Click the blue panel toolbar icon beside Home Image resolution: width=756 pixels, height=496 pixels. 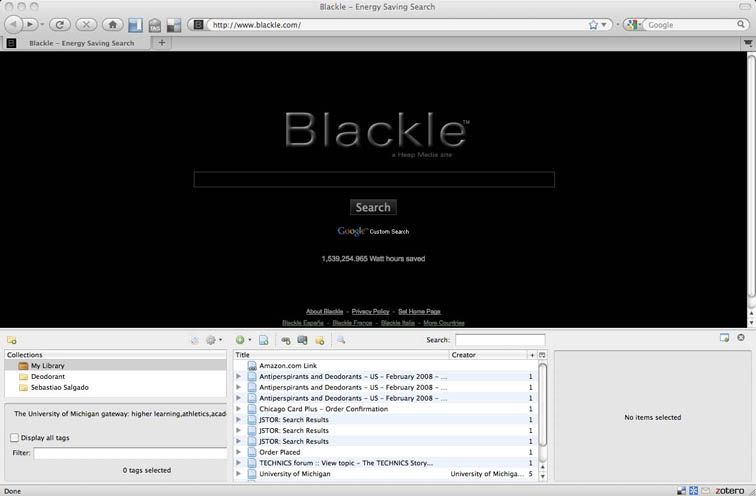click(135, 25)
